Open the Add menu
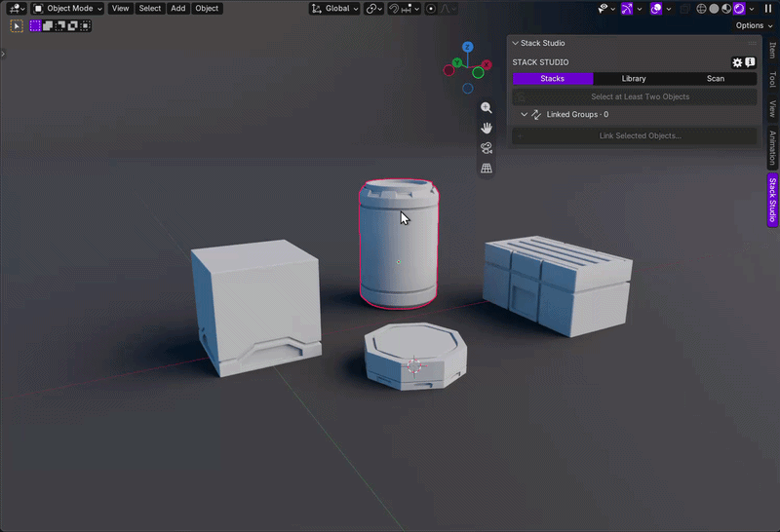The height and width of the screenshot is (532, 780). tap(178, 9)
